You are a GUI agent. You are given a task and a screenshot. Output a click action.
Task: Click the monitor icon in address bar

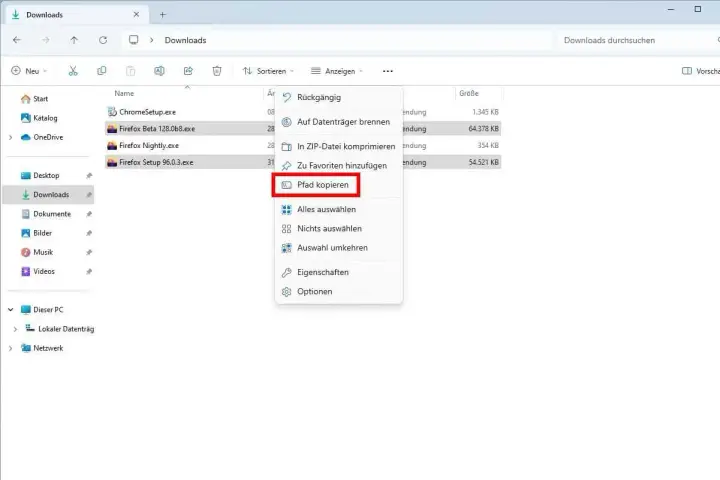134,40
